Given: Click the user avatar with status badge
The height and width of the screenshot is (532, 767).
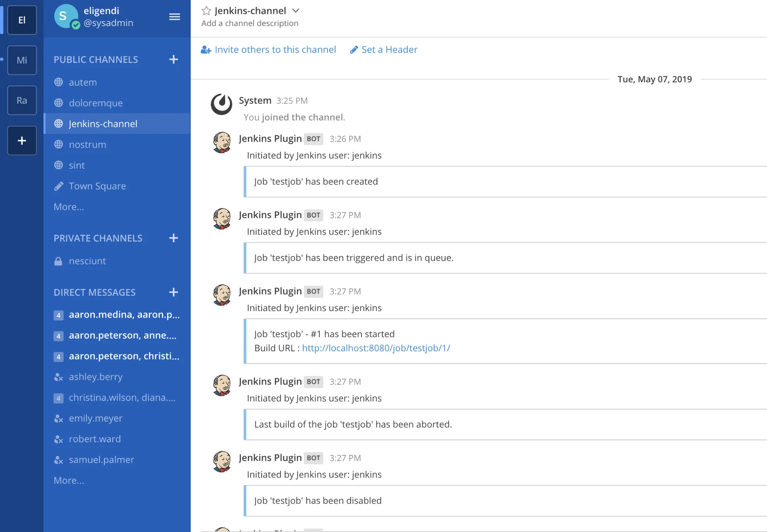Looking at the screenshot, I should click(x=66, y=16).
